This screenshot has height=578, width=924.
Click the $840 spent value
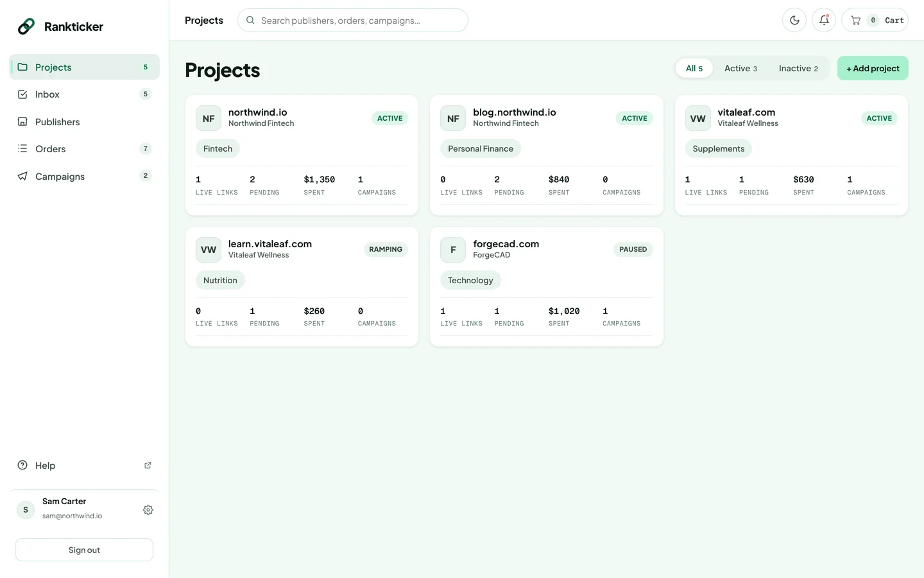pyautogui.click(x=559, y=179)
